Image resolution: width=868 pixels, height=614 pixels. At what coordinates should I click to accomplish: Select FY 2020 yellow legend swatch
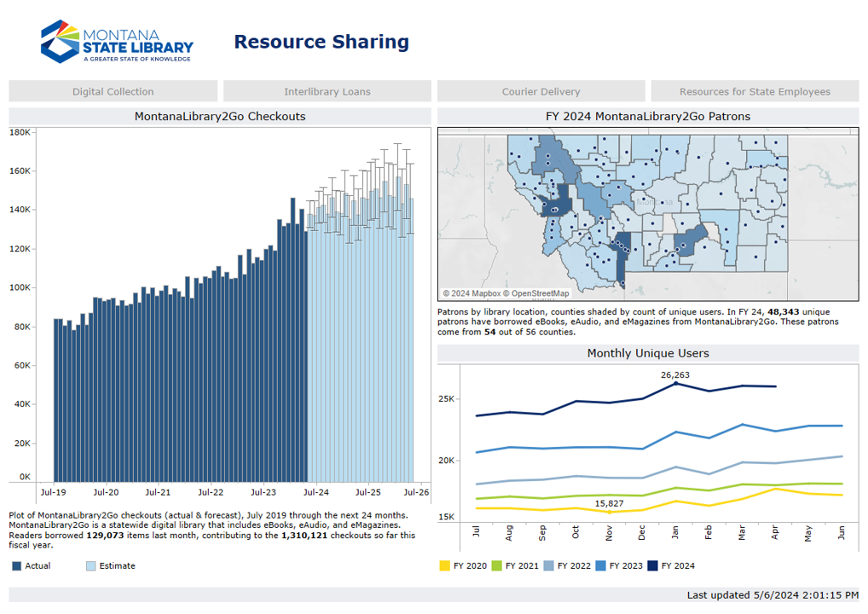pyautogui.click(x=444, y=565)
